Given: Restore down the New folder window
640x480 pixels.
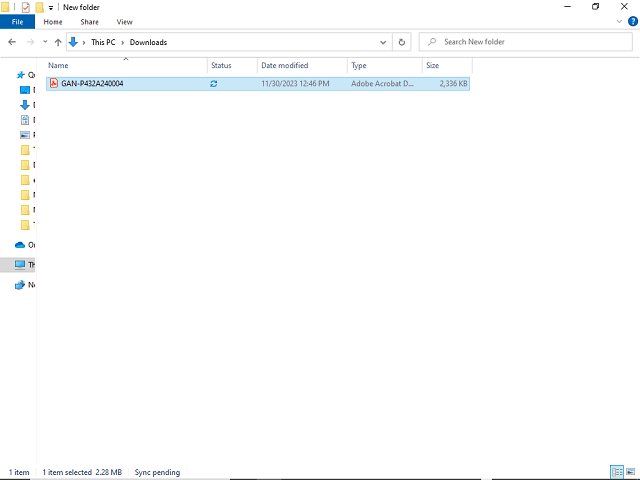Looking at the screenshot, I should pos(596,7).
